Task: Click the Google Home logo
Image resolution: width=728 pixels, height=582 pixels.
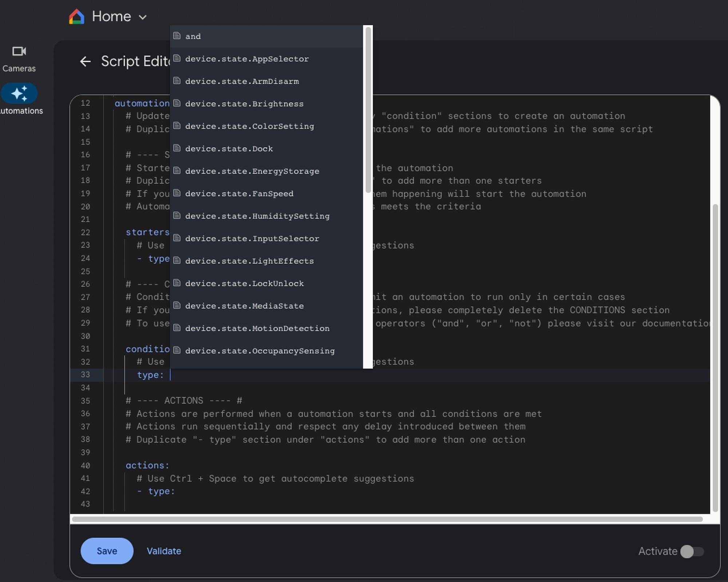Action: pos(75,16)
